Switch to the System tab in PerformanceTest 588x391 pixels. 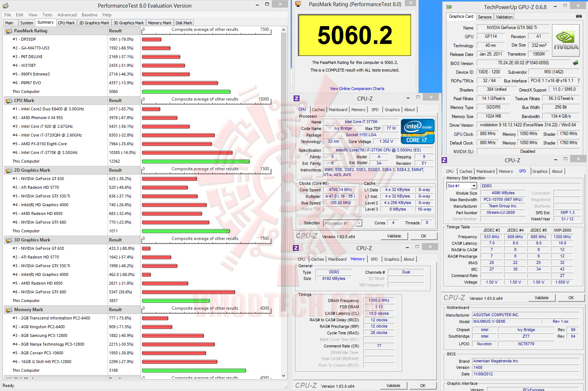tap(27, 23)
